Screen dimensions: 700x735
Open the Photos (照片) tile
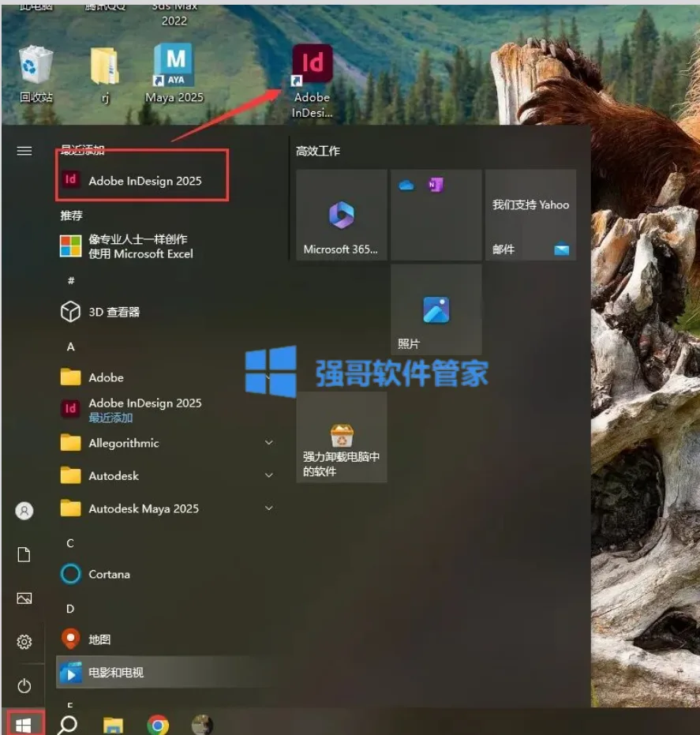tap(436, 309)
